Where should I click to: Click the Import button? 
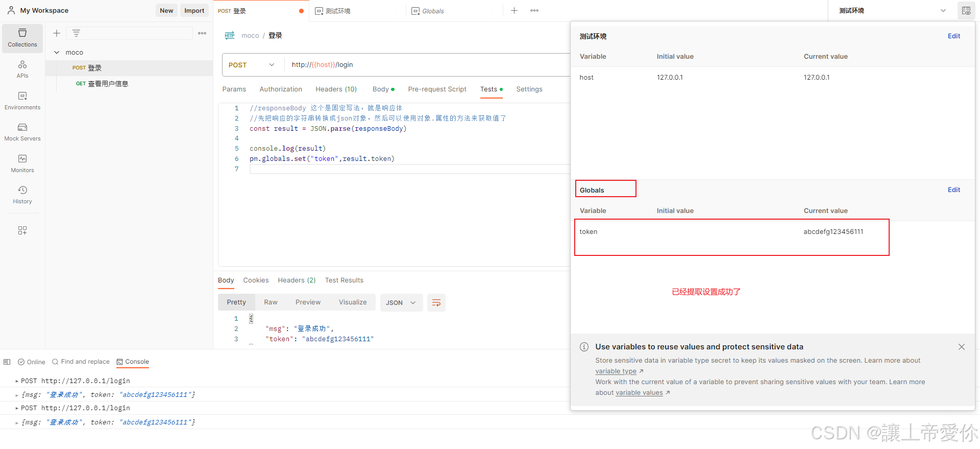194,11
